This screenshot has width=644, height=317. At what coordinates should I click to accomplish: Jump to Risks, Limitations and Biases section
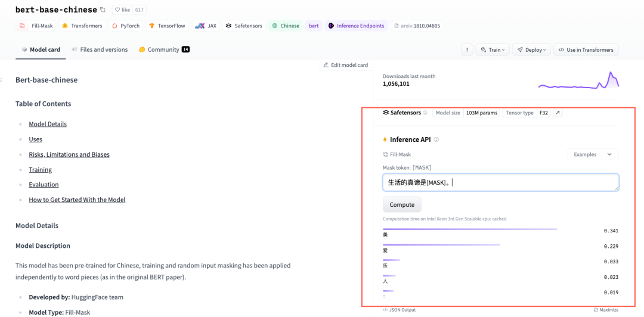pos(69,154)
